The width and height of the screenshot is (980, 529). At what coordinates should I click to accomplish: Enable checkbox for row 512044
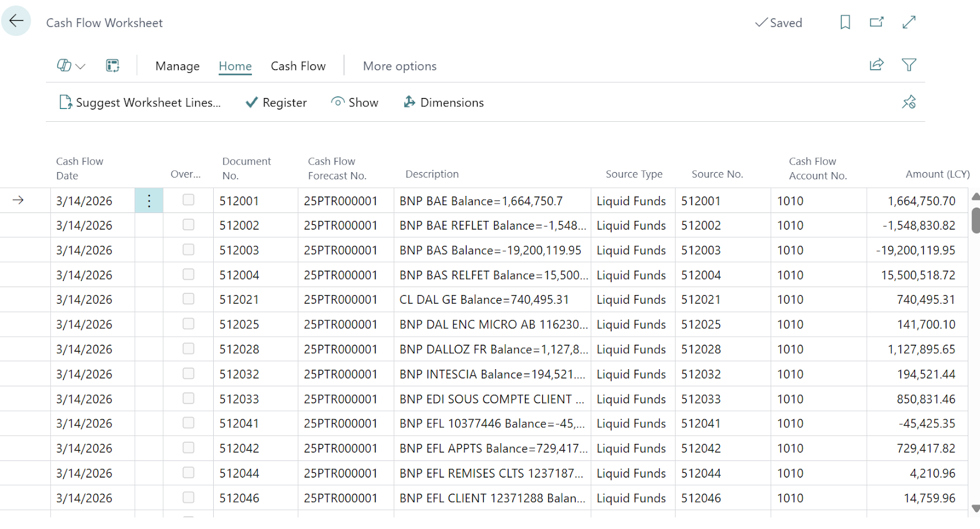click(x=189, y=473)
